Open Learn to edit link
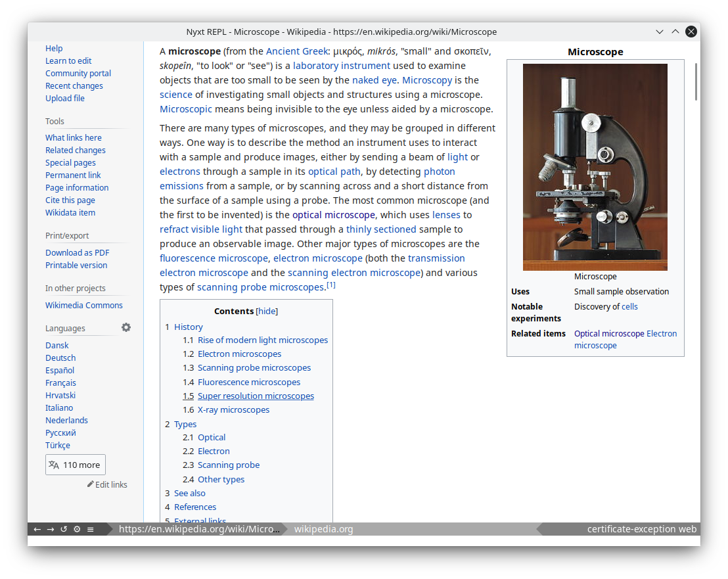Viewport: 728px width, 579px height. pos(68,61)
